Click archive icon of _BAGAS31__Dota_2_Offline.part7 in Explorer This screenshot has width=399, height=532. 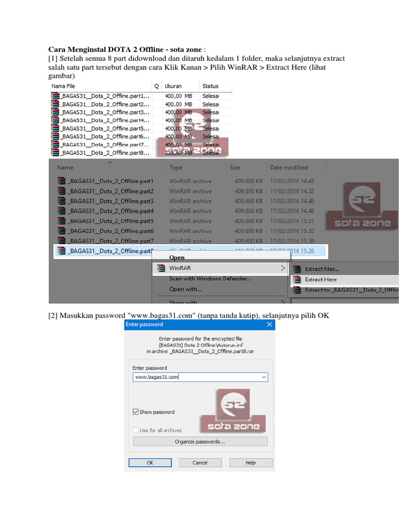click(x=61, y=241)
